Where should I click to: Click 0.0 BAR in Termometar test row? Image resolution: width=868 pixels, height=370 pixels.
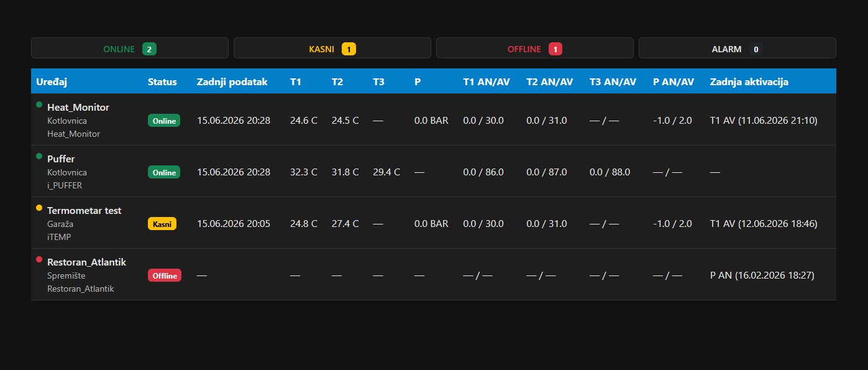(x=431, y=223)
